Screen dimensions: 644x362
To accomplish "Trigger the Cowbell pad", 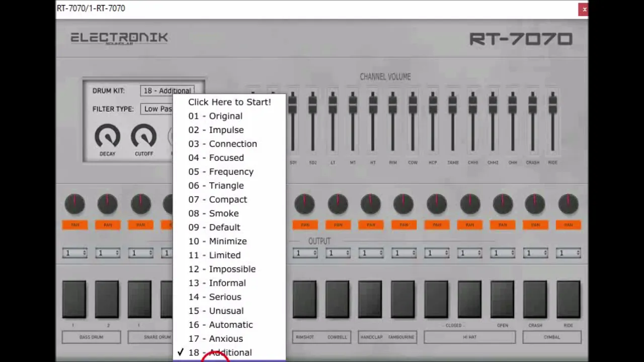I will 337,300.
